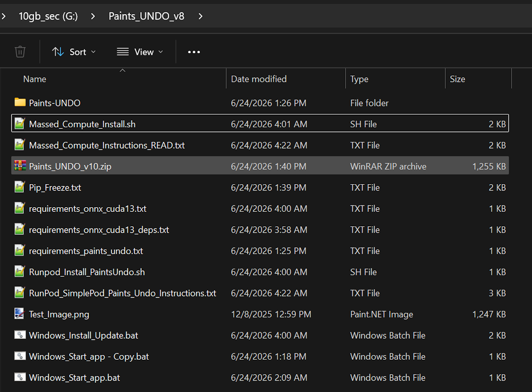Screen dimensions: 532x392
Task: Click the WinRAR ZIP archive type cell
Action: coord(388,166)
